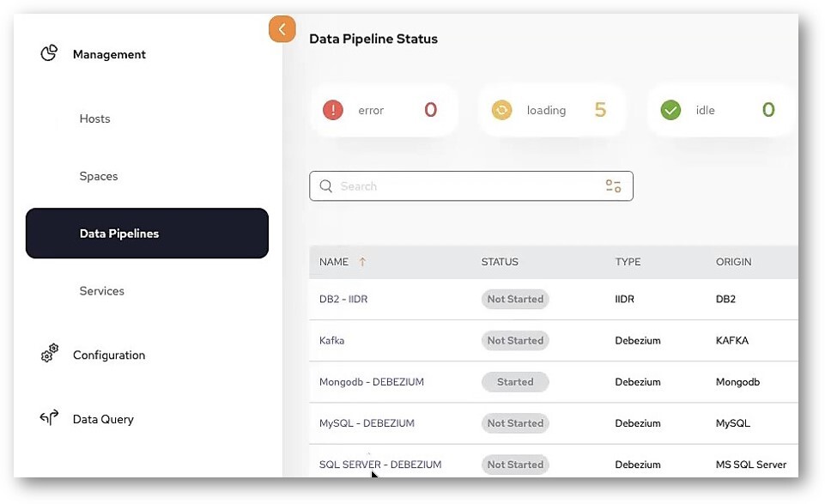
Task: Collapse sidebar with orange chevron button
Action: point(282,29)
